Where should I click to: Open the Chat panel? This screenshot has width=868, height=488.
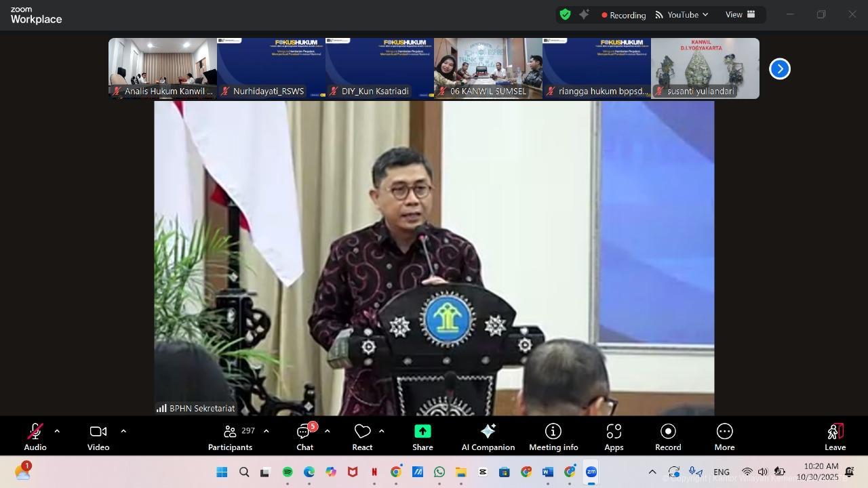point(304,436)
